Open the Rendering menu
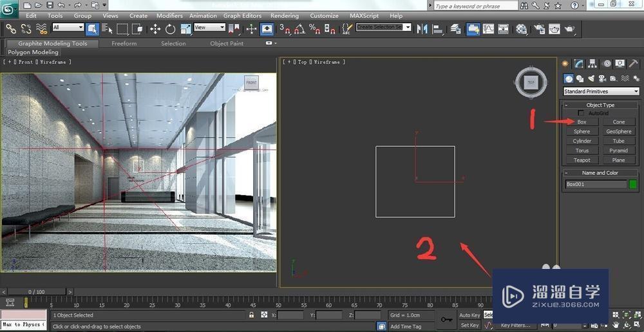This screenshot has height=332, width=644. point(285,15)
